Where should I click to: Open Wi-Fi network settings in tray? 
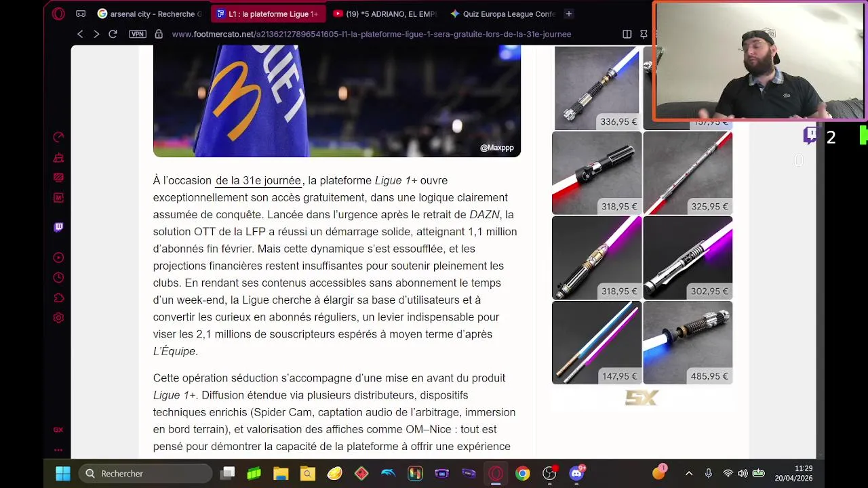(728, 473)
